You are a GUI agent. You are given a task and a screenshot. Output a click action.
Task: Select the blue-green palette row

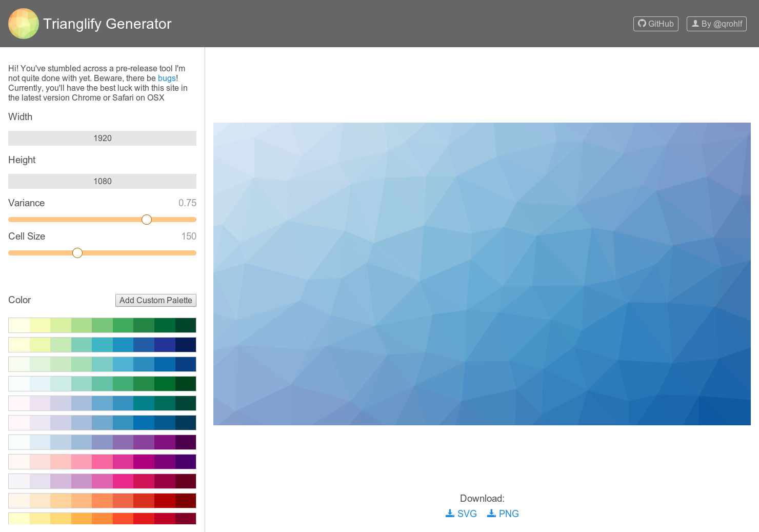102,344
